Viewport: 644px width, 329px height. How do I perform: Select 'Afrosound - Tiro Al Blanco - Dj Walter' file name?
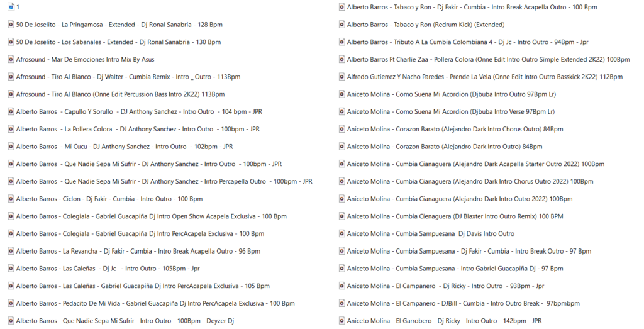[x=128, y=77]
